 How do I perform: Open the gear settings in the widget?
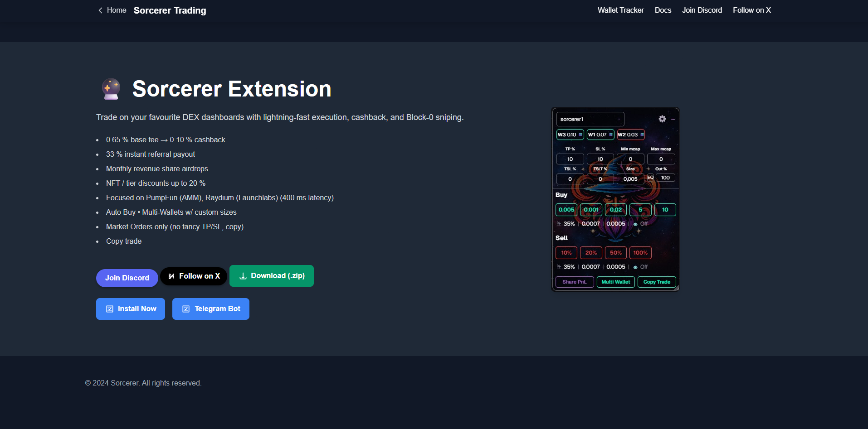[662, 119]
